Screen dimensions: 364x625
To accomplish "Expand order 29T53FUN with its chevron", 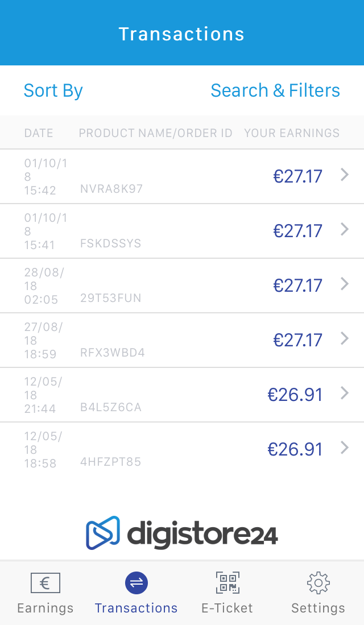I will [x=344, y=284].
